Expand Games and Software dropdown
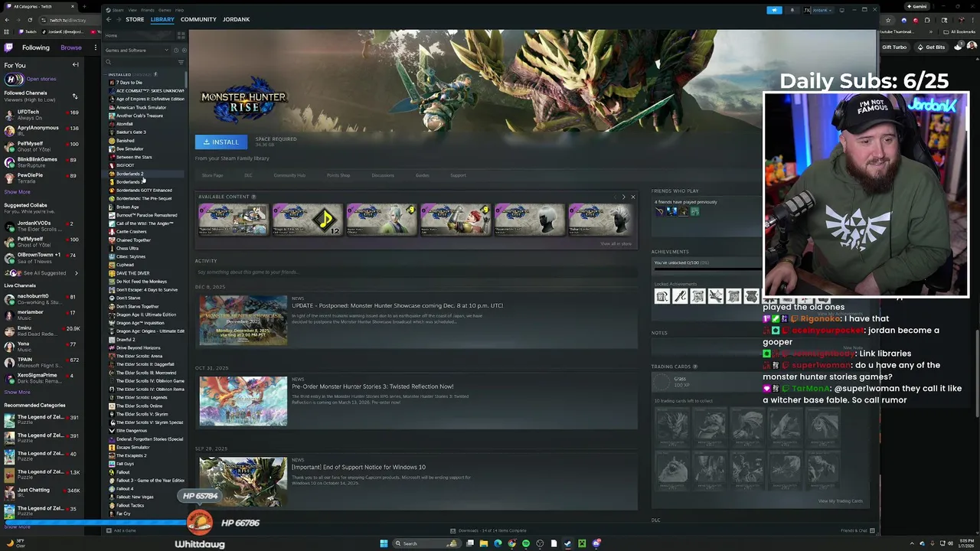Screen dimensions: 980x551 (137, 50)
